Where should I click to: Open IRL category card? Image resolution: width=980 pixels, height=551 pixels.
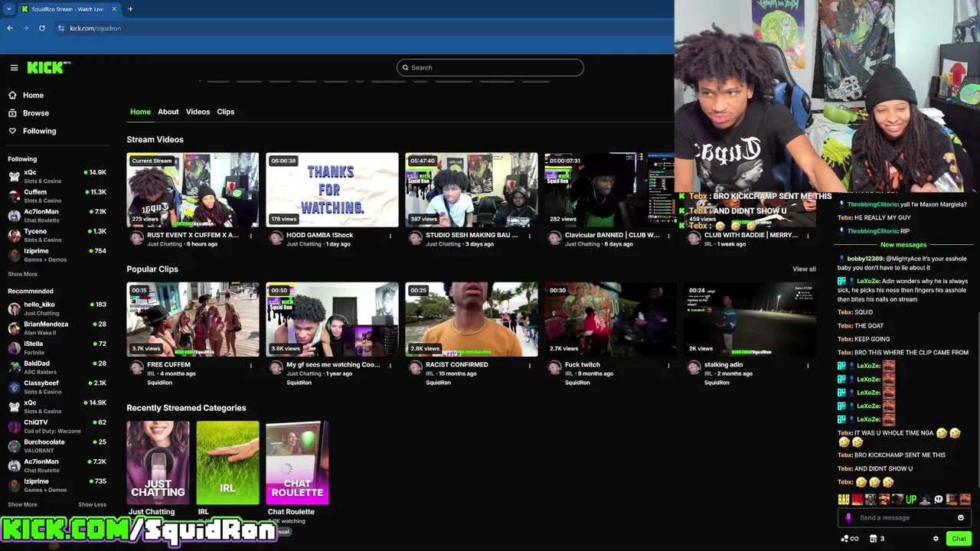click(x=227, y=463)
